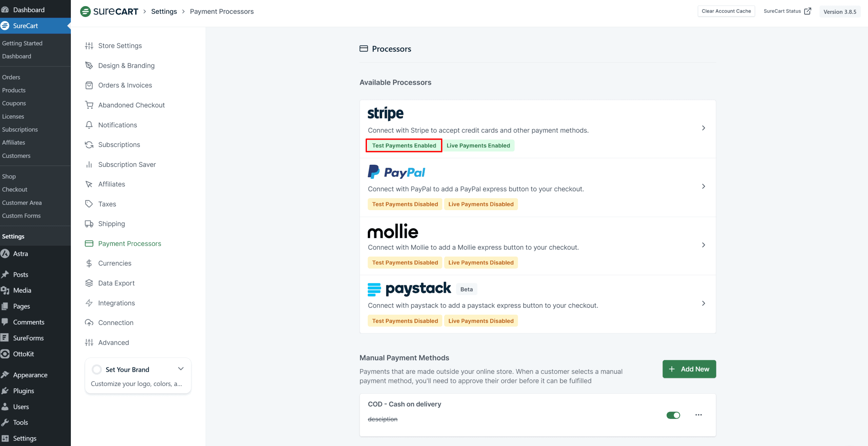
Task: Expand the Set Your Brand chevron
Action: (x=181, y=369)
